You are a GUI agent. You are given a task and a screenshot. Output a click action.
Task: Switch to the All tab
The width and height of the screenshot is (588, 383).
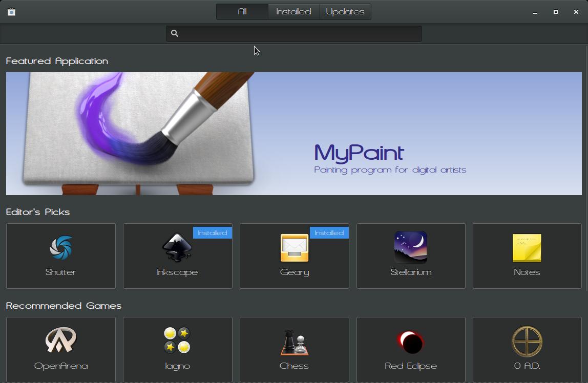tap(242, 12)
